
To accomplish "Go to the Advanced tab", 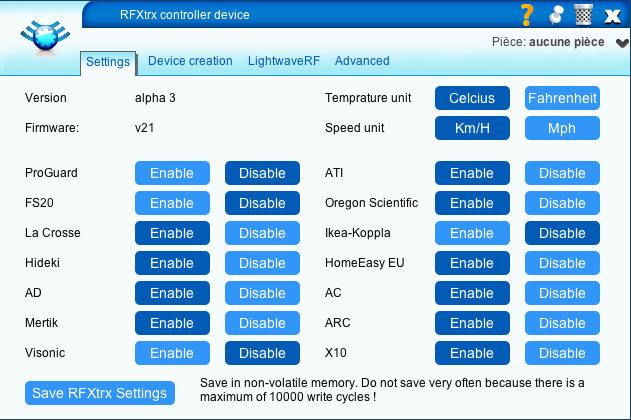I will [362, 61].
